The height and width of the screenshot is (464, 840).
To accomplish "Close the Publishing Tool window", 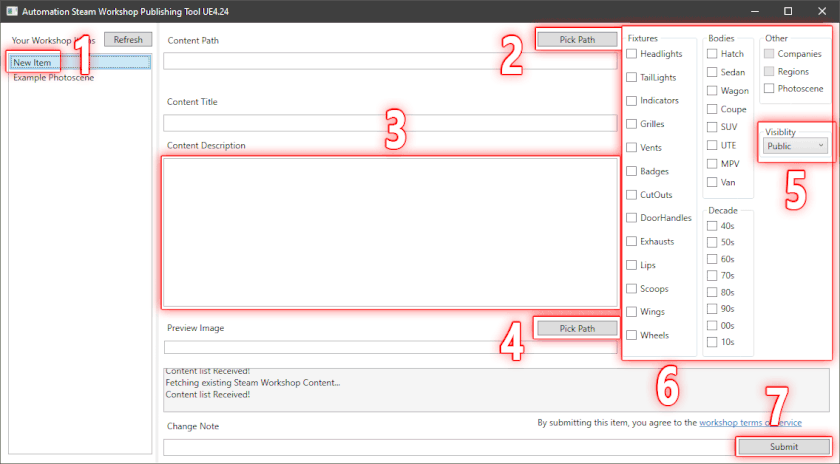I will point(822,11).
